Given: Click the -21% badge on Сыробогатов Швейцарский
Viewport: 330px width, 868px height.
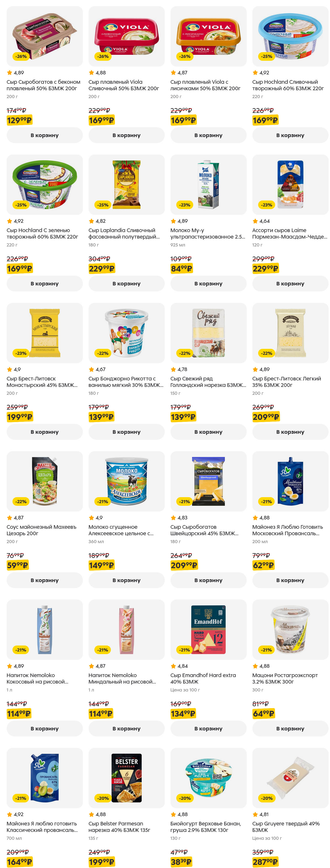Looking at the screenshot, I should tap(185, 501).
